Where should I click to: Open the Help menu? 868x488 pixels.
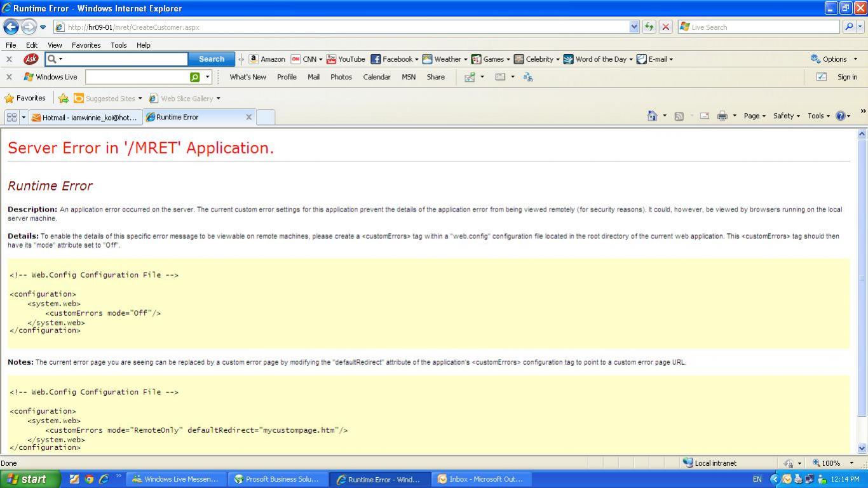coord(144,45)
